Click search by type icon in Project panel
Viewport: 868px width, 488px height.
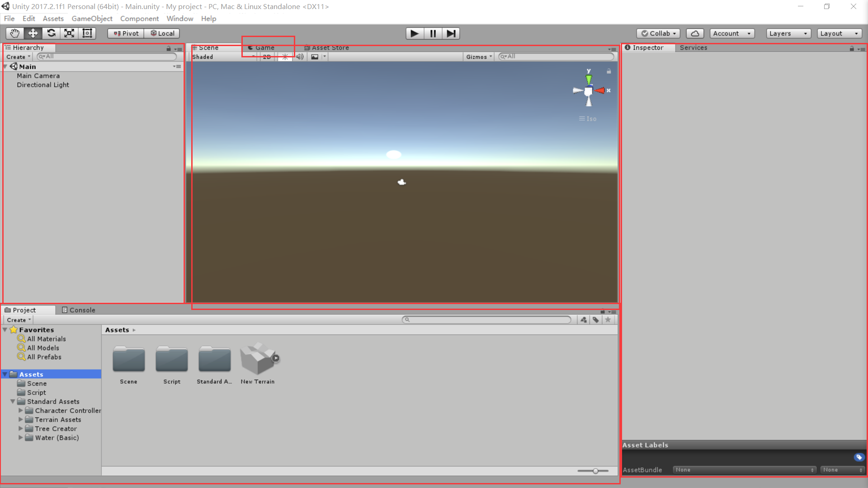583,319
